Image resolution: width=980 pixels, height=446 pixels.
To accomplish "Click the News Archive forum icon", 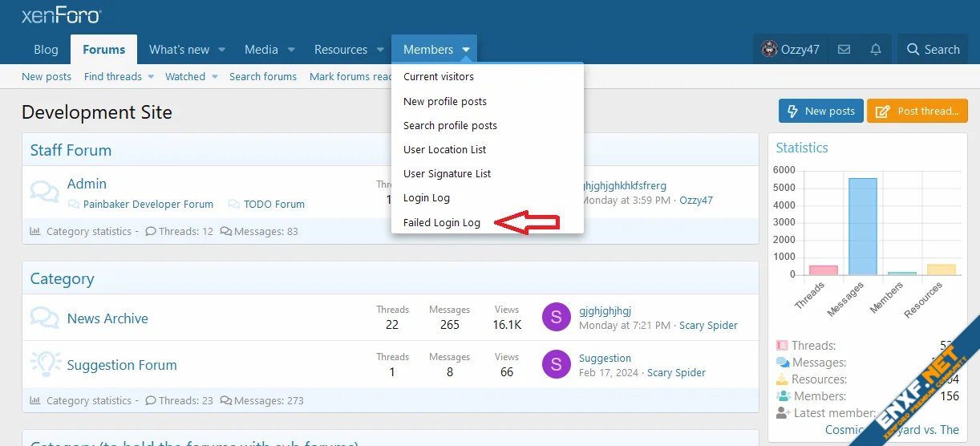I will click(45, 318).
